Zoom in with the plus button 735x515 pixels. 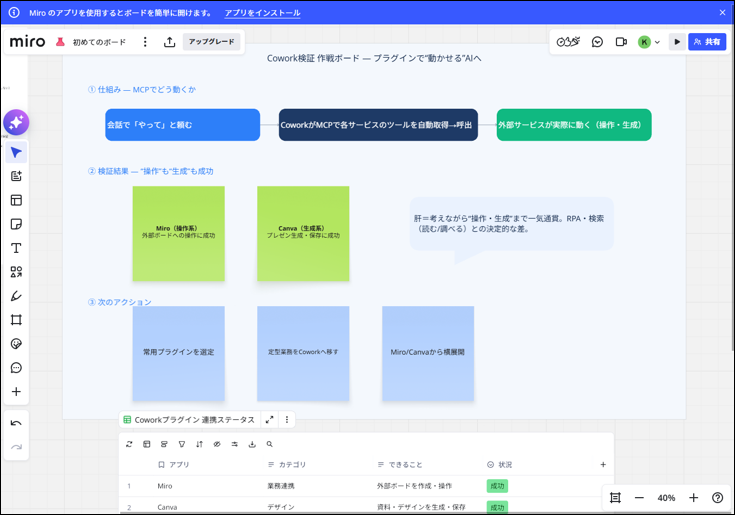coord(693,498)
